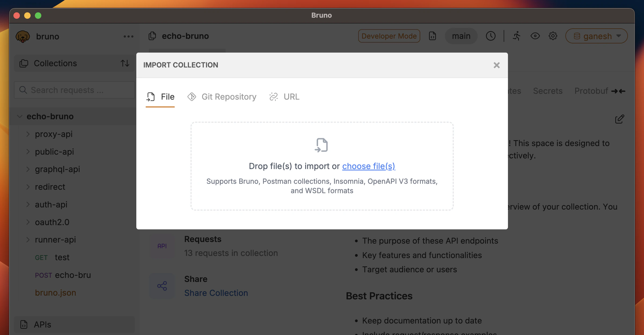Open preferences with the settings gear icon

click(553, 36)
